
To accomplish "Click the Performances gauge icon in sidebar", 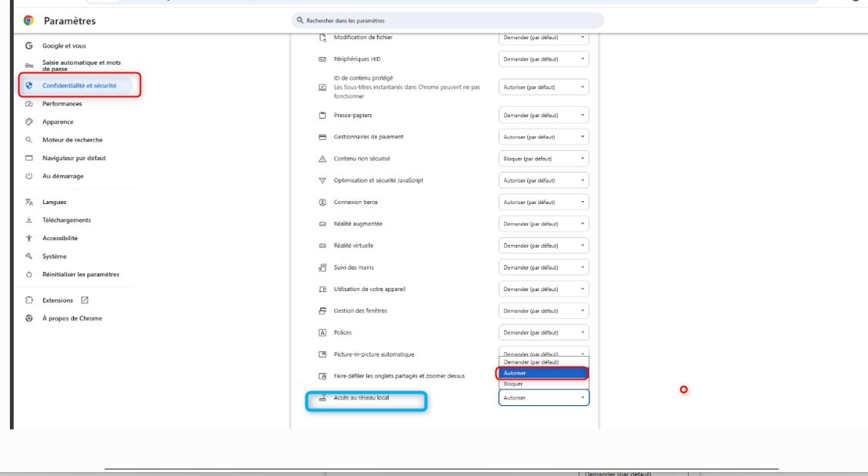I will (x=28, y=103).
